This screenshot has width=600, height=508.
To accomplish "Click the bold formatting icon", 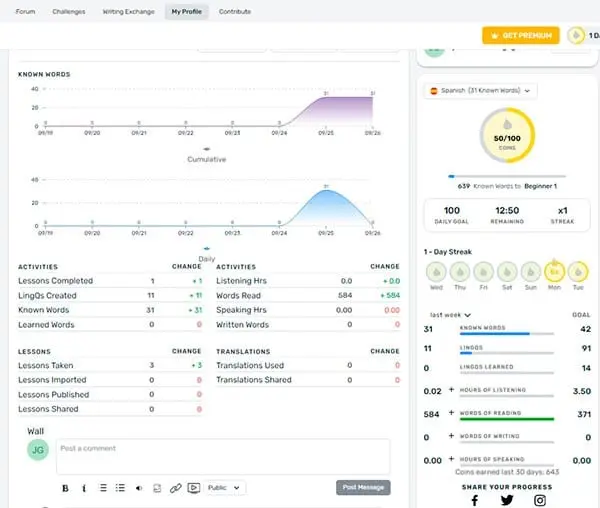I will [x=65, y=488].
